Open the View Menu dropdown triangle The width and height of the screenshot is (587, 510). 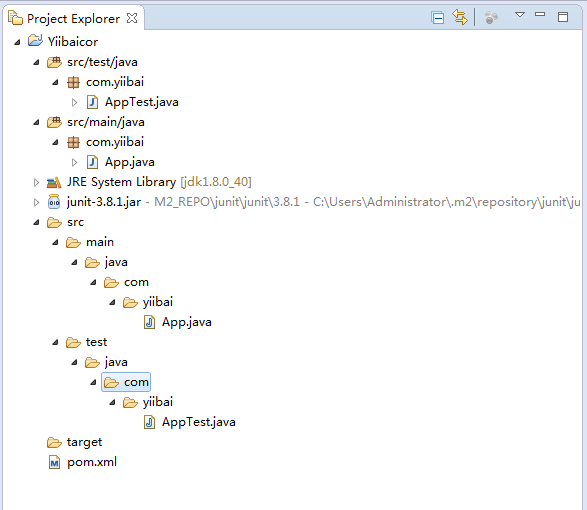coord(520,15)
